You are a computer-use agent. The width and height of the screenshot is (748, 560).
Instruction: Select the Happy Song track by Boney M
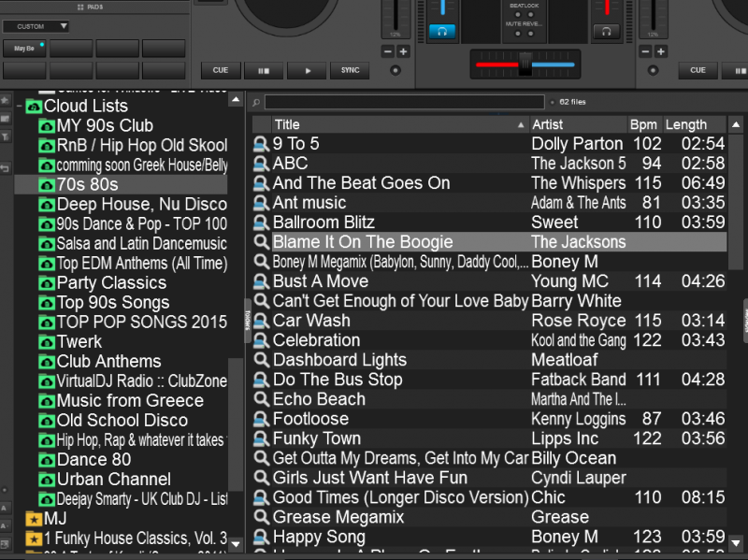pyautogui.click(x=489, y=537)
